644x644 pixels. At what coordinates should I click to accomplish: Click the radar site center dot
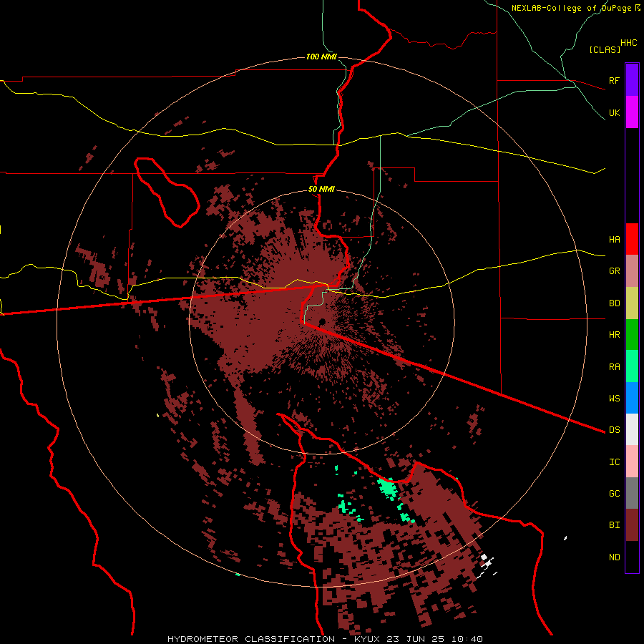(322, 321)
